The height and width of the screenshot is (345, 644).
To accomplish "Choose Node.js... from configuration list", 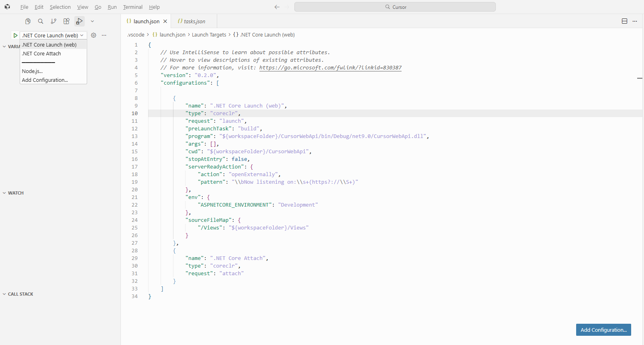I will (x=53, y=71).
